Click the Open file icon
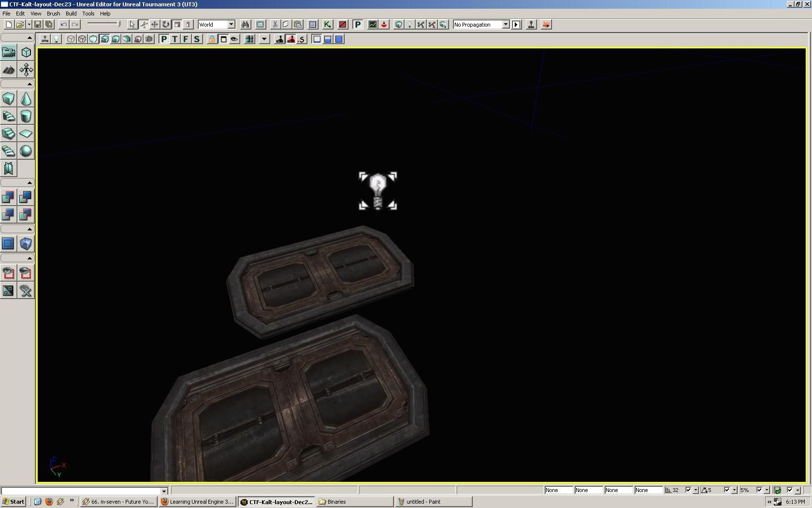 [x=20, y=25]
